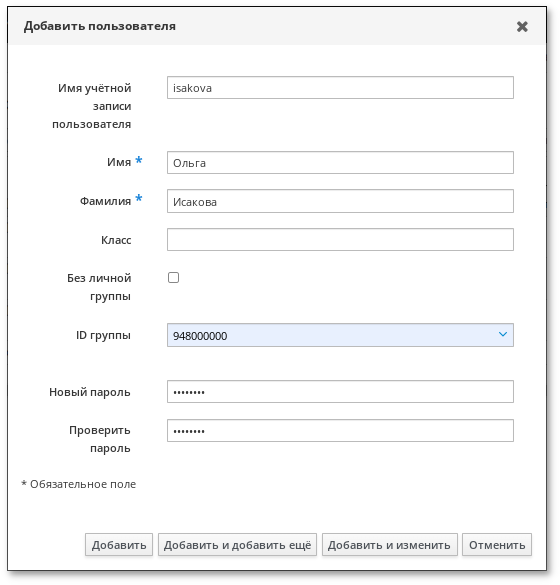Click the ID группы dropdown chevron arrow
The height and width of the screenshot is (585, 560).
pos(503,334)
